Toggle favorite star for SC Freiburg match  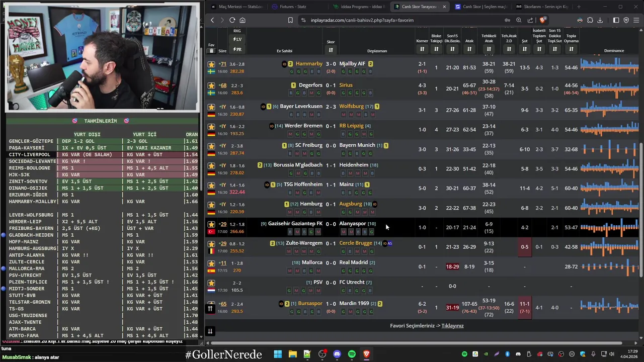(x=211, y=146)
